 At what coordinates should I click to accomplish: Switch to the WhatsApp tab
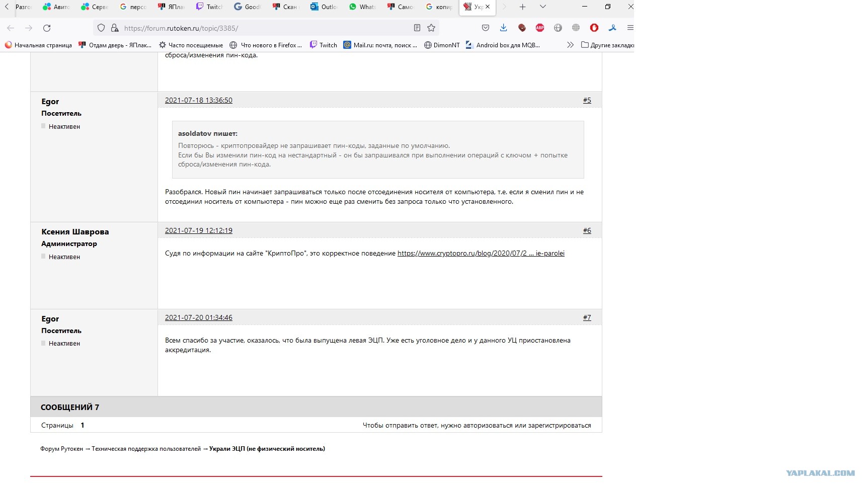[363, 7]
